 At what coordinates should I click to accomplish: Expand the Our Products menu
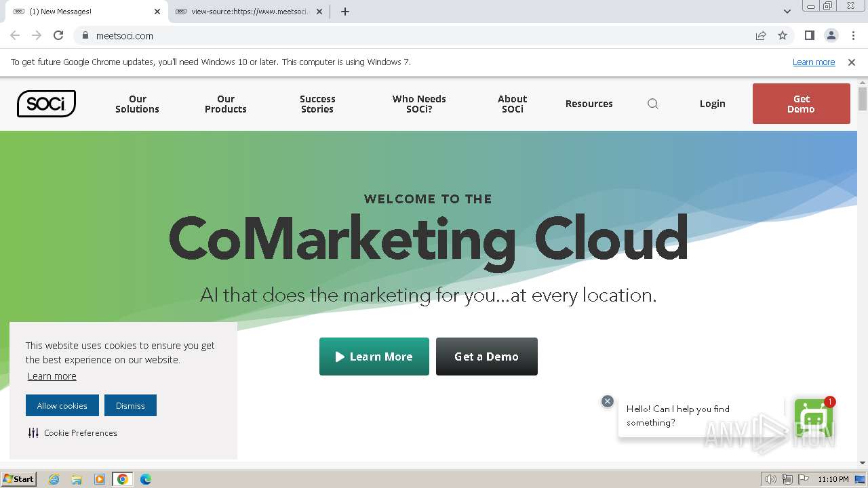226,104
